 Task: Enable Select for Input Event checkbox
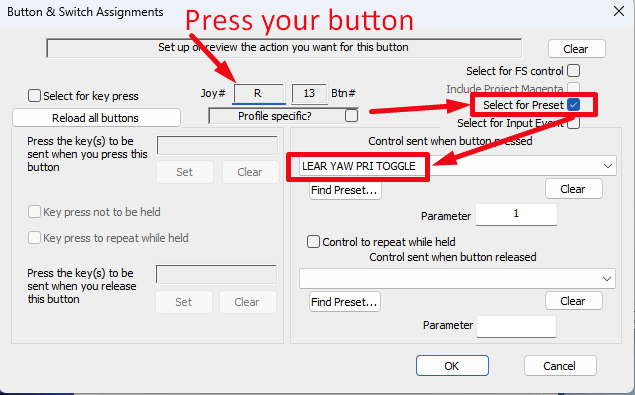point(573,123)
